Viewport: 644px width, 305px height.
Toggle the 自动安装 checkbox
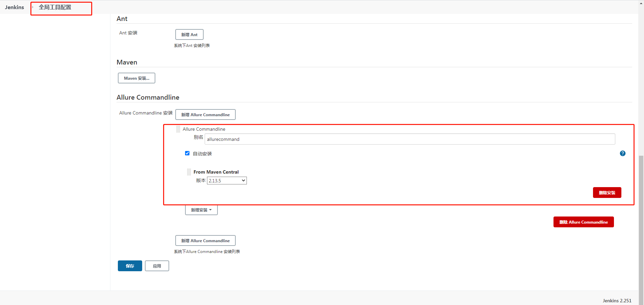(187, 153)
